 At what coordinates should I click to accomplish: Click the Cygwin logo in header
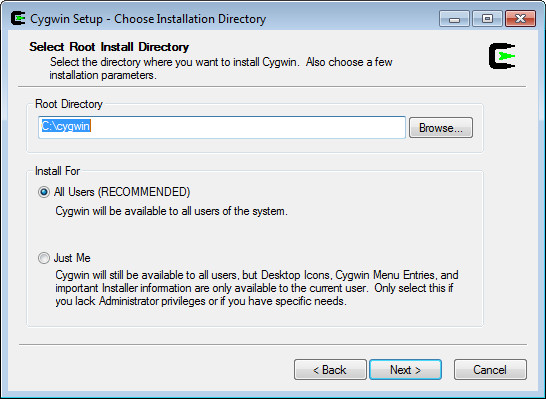pyautogui.click(x=502, y=56)
